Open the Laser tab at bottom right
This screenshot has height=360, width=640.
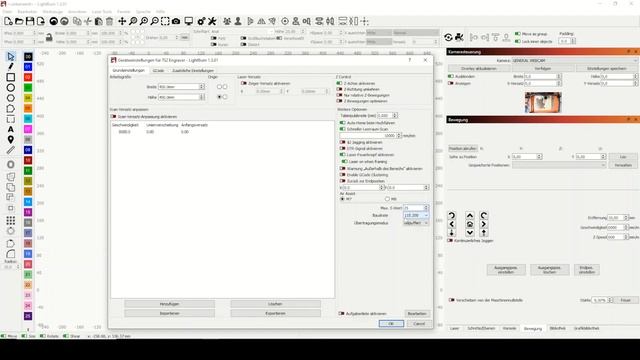(454, 328)
